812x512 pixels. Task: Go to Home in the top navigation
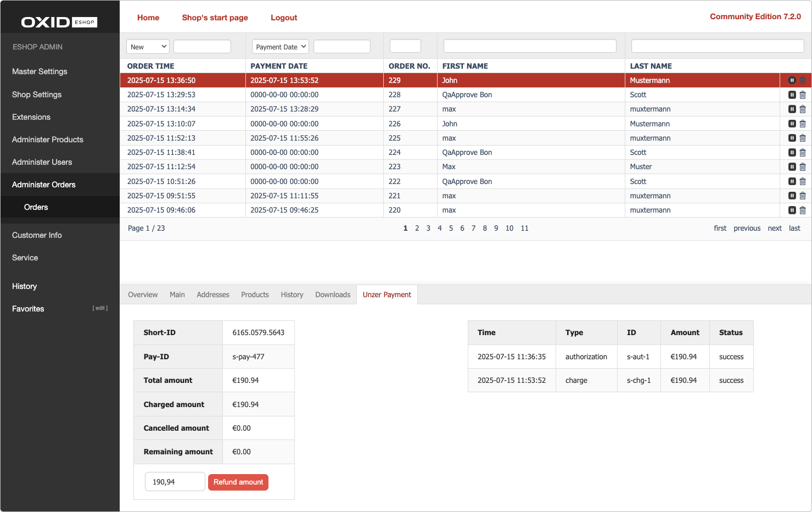pyautogui.click(x=148, y=18)
